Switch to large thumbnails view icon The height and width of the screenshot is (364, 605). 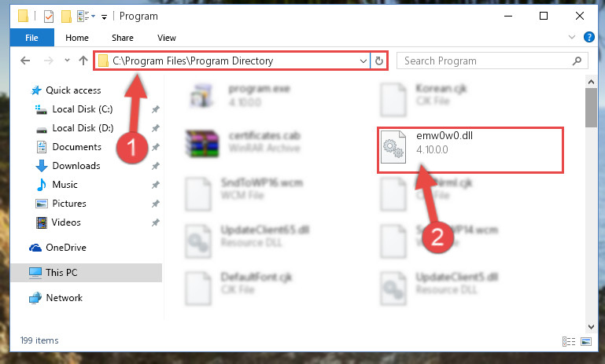pyautogui.click(x=586, y=341)
